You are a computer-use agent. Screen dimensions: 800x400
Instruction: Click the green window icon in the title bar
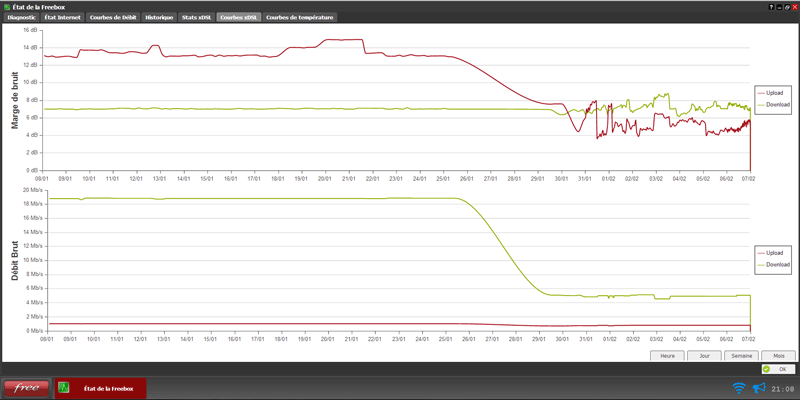coord(8,6)
